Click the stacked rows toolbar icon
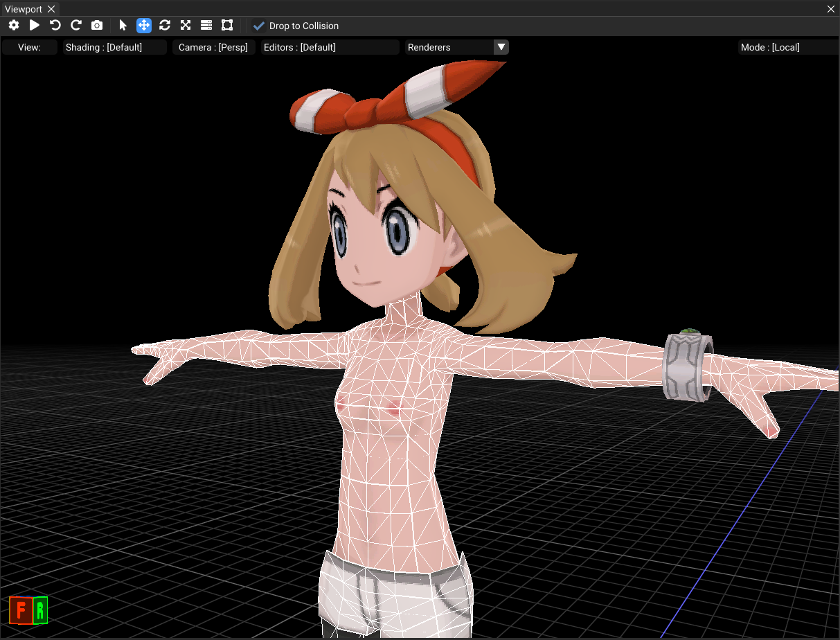 206,25
